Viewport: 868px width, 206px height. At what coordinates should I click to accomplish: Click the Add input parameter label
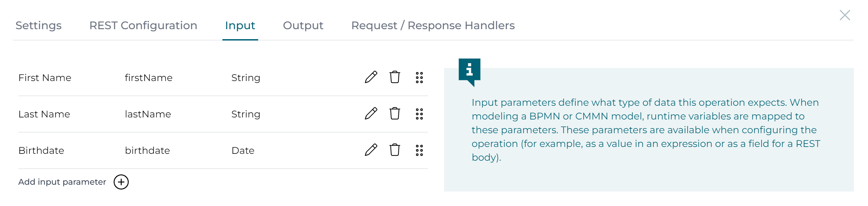(62, 182)
